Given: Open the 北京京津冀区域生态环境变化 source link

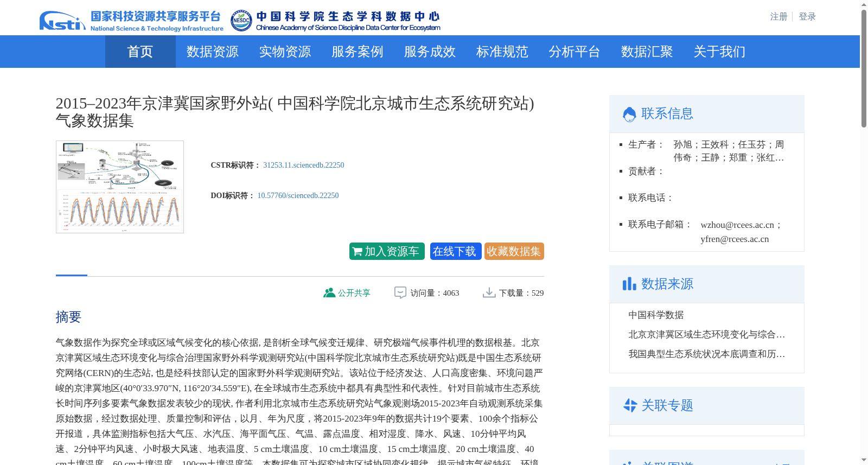Looking at the screenshot, I should click(x=706, y=334).
